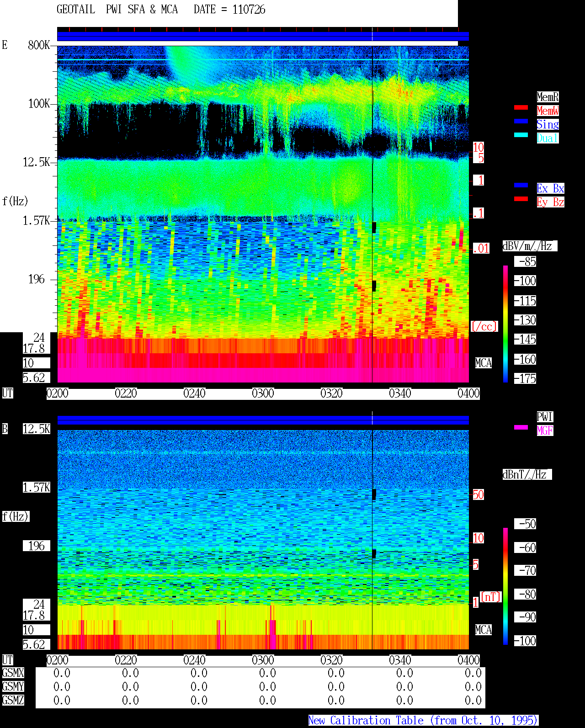Click the MGF legend label
The width and height of the screenshot is (585, 728).
click(x=545, y=430)
